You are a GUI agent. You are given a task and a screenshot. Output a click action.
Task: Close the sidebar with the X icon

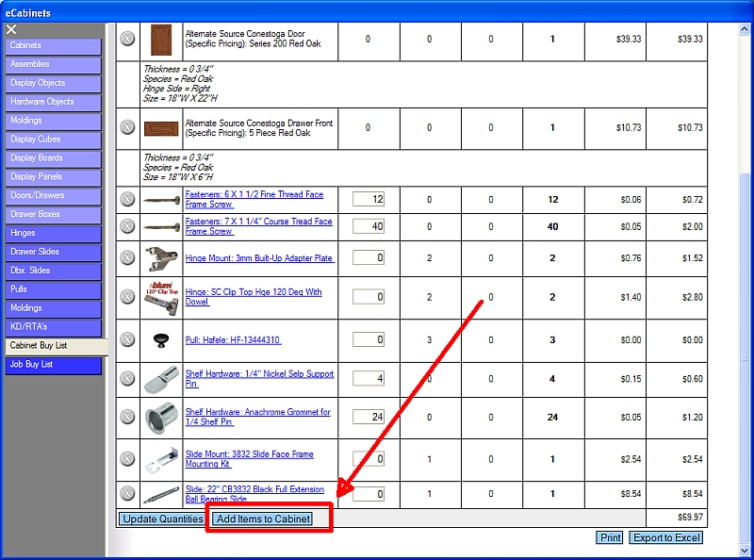click(11, 30)
